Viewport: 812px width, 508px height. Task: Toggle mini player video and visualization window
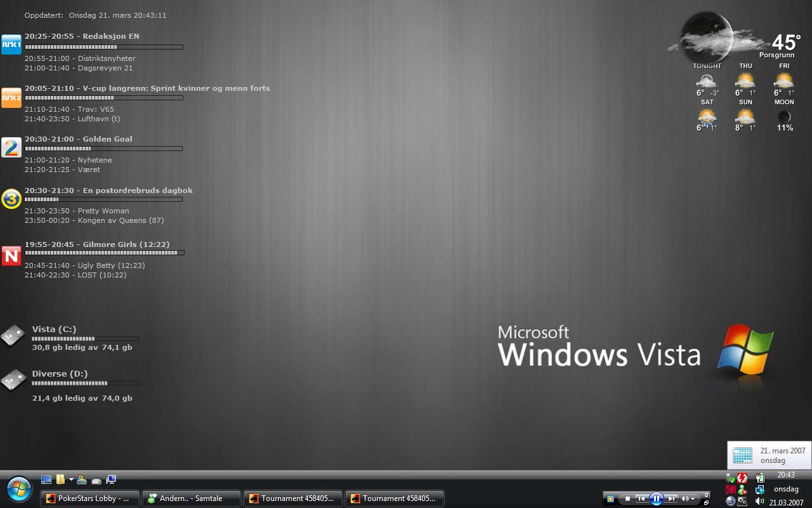point(706,495)
